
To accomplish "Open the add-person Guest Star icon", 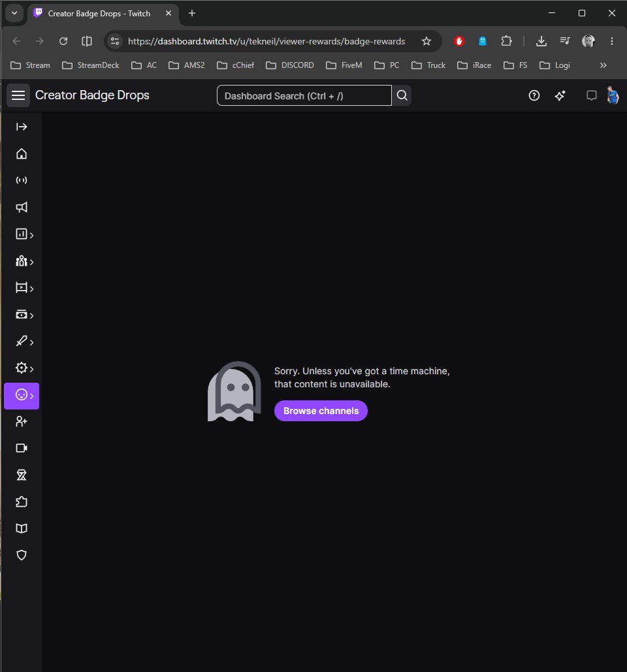I will 22,421.
